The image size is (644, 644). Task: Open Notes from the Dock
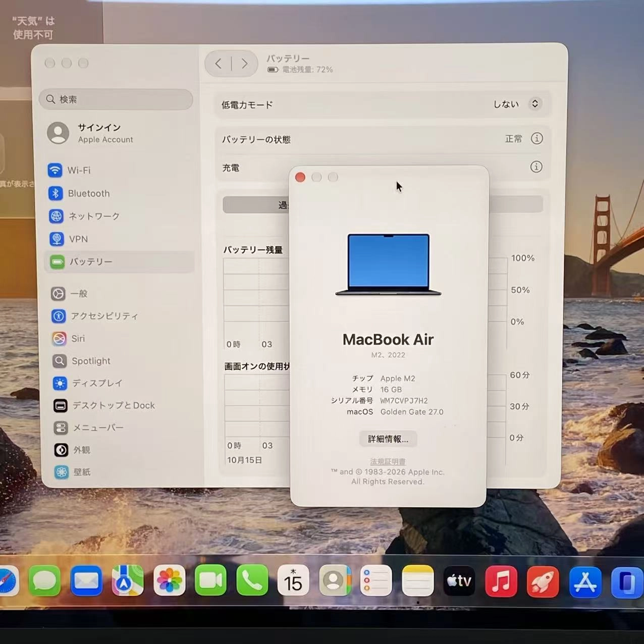pyautogui.click(x=418, y=581)
